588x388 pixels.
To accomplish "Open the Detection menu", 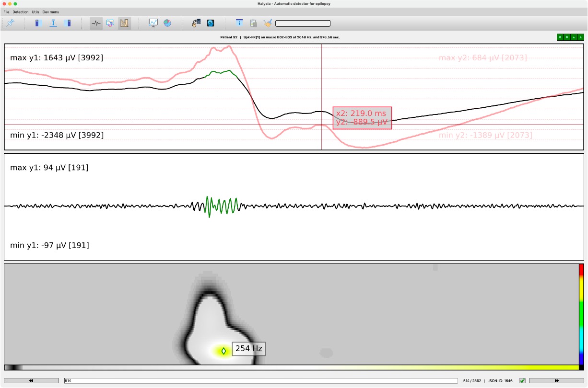I will coord(20,11).
